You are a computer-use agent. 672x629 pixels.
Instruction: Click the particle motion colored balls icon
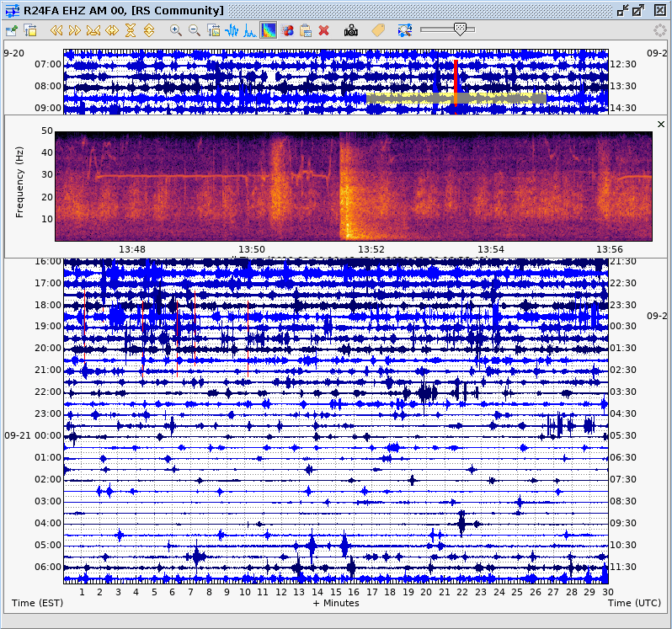click(287, 30)
